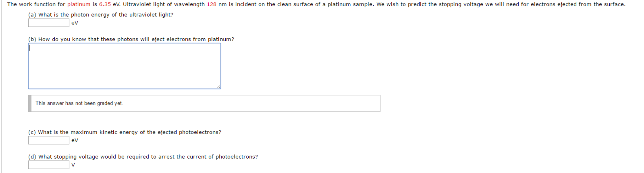Click the red word "platinum"
The width and height of the screenshot is (644, 173).
pos(79,4)
